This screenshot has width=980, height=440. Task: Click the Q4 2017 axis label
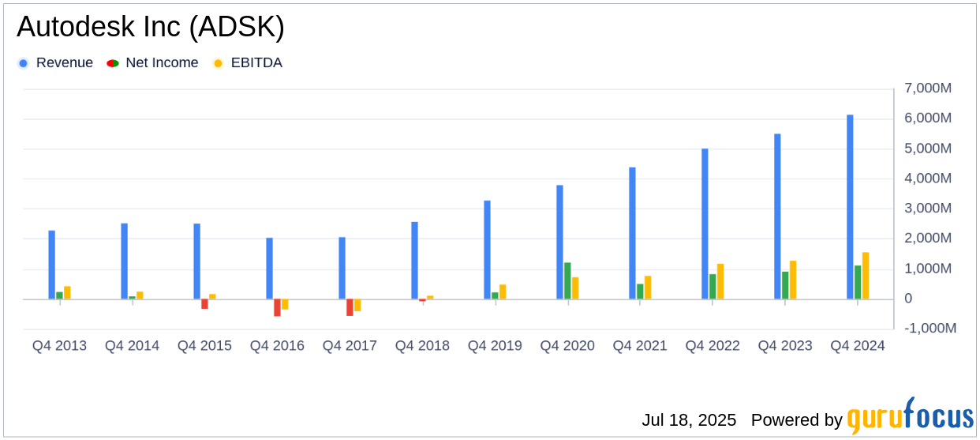[x=350, y=346]
